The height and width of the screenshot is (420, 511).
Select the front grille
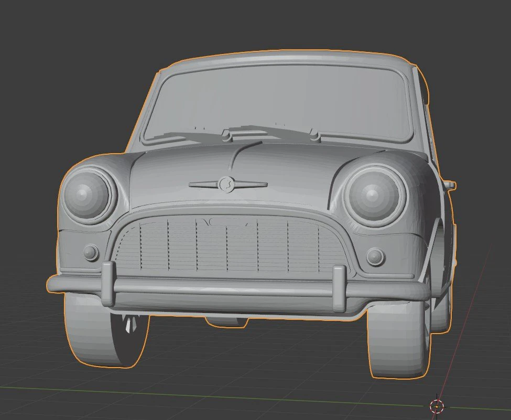click(231, 246)
